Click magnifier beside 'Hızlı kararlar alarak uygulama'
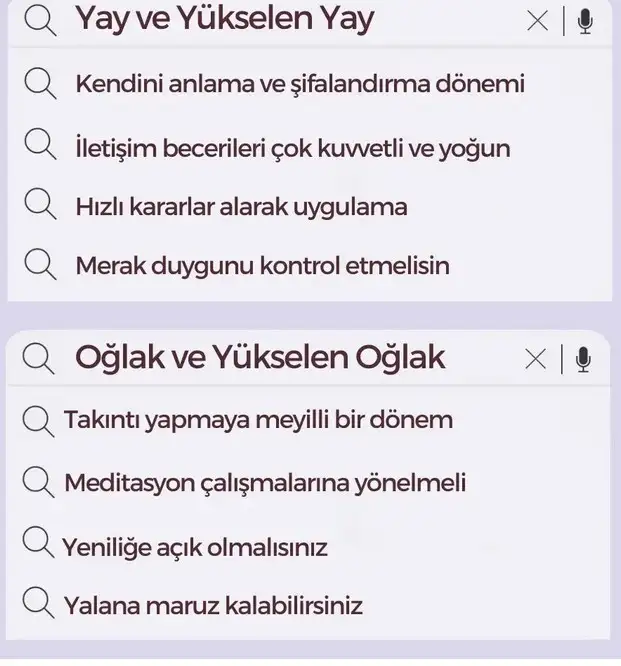 pyautogui.click(x=40, y=203)
